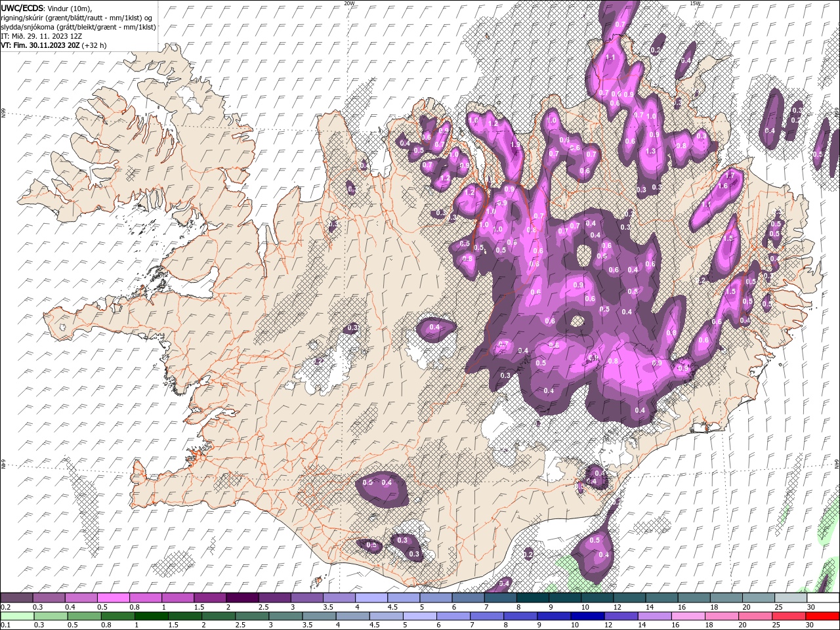Click the light pink rain swatch labeled 16
This screenshot has width=840, height=630.
(687, 616)
